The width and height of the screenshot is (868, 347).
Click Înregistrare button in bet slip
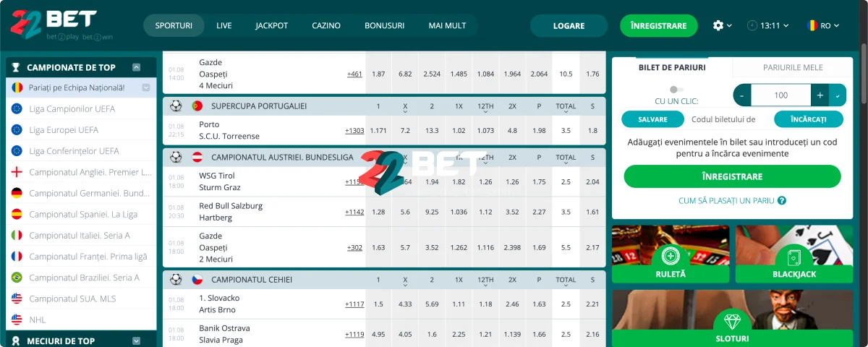pyautogui.click(x=732, y=176)
